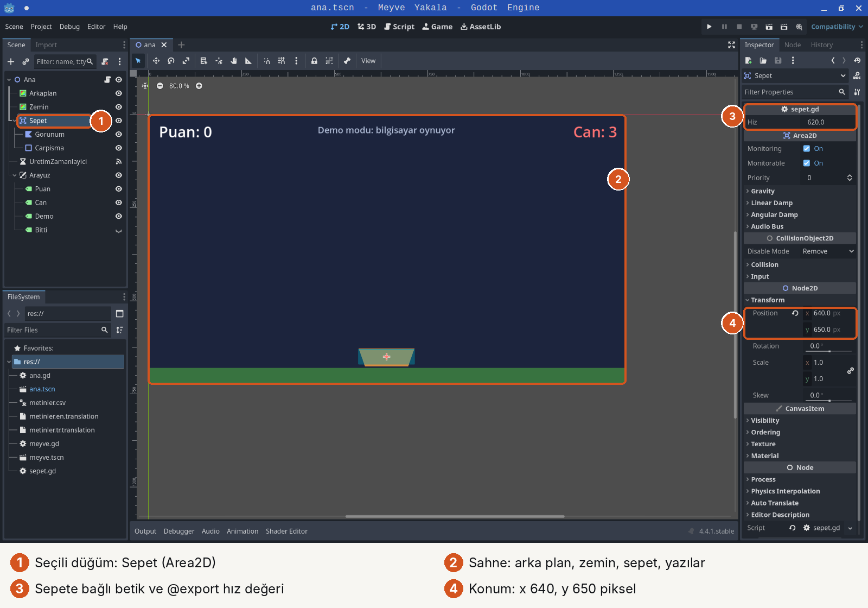
Task: Collapse the Arayuz tree node
Action: click(15, 175)
